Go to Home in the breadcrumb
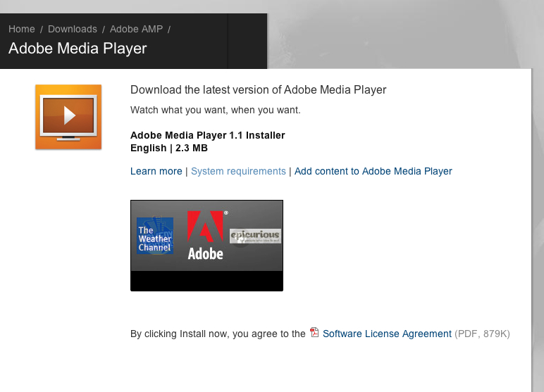 [x=22, y=29]
